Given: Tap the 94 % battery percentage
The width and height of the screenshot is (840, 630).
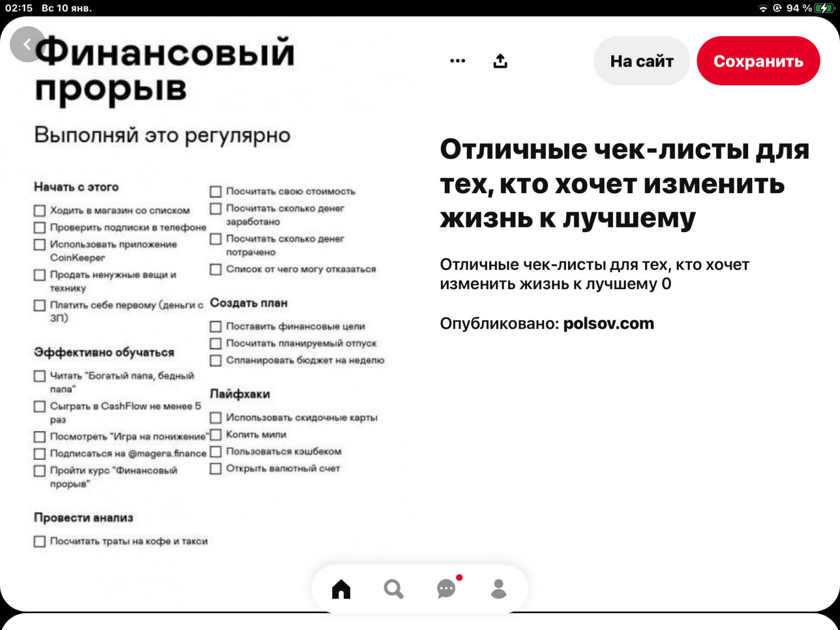Looking at the screenshot, I should tap(799, 8).
